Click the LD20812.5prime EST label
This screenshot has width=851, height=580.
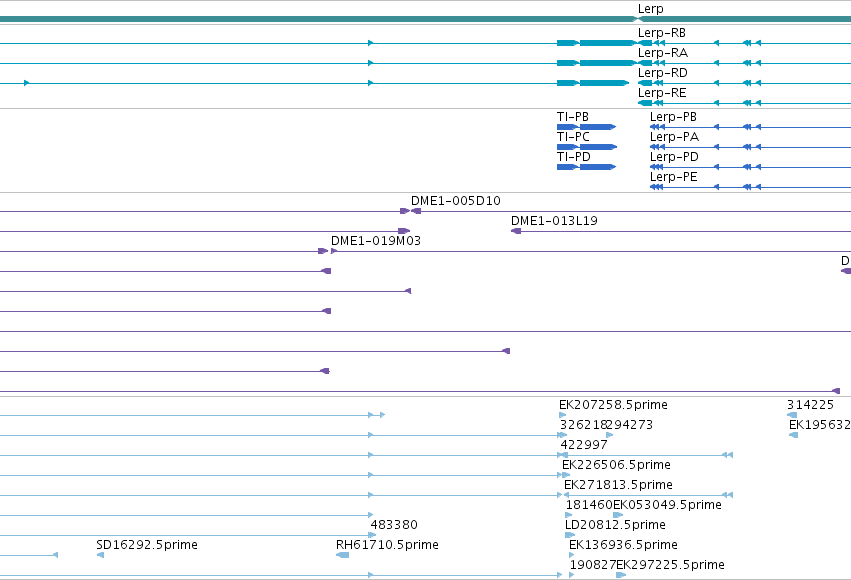615,525
